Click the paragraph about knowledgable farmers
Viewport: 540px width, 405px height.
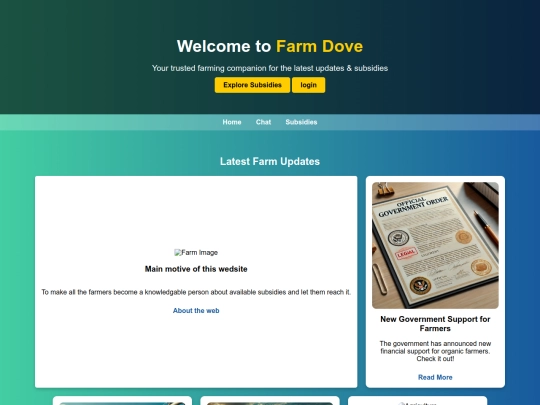(196, 292)
